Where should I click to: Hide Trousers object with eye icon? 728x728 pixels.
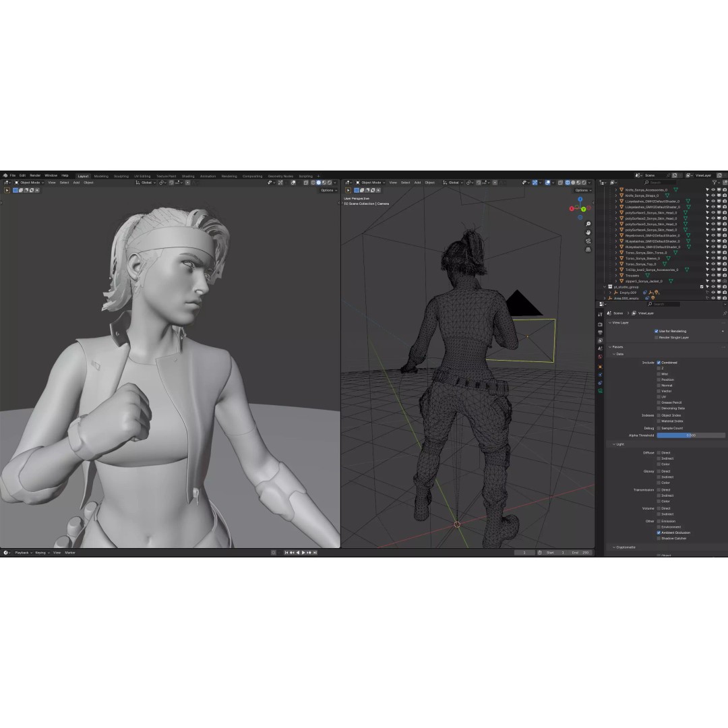click(713, 275)
